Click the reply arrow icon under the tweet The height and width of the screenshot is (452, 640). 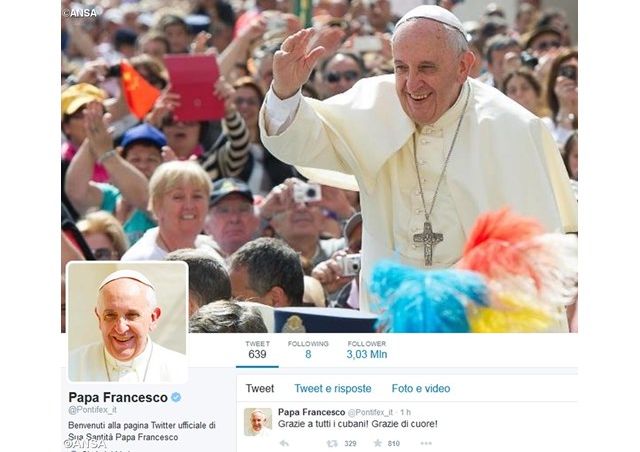click(284, 443)
